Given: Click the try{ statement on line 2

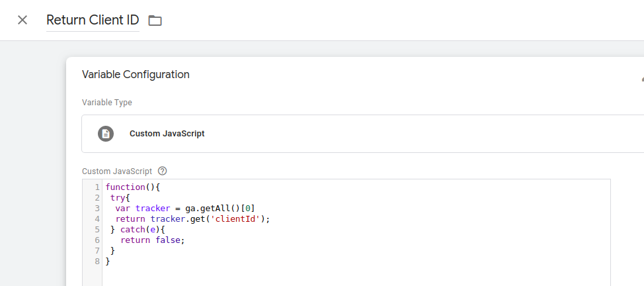Looking at the screenshot, I should [x=120, y=198].
